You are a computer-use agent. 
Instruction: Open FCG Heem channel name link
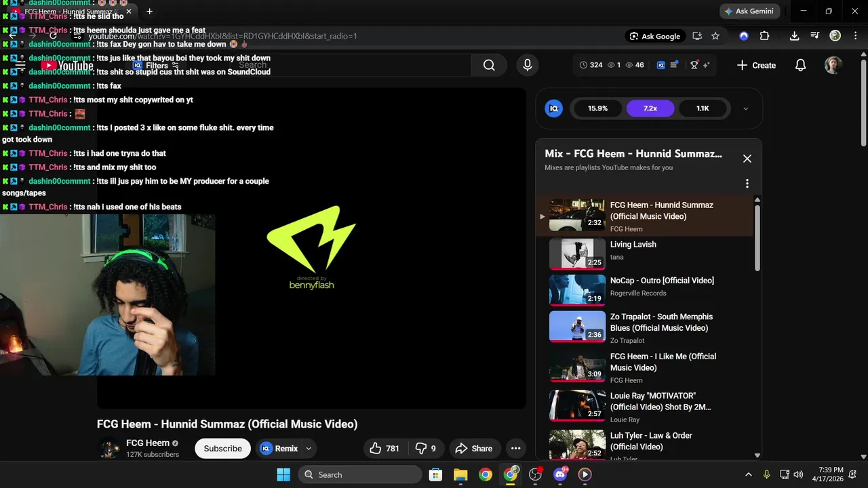click(x=148, y=443)
